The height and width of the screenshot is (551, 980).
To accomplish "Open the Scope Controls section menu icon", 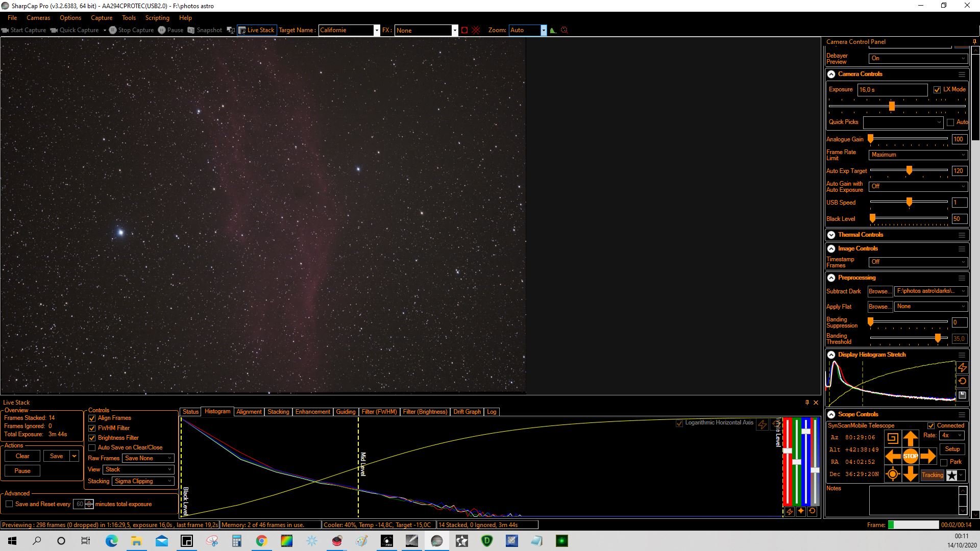I will point(962,415).
